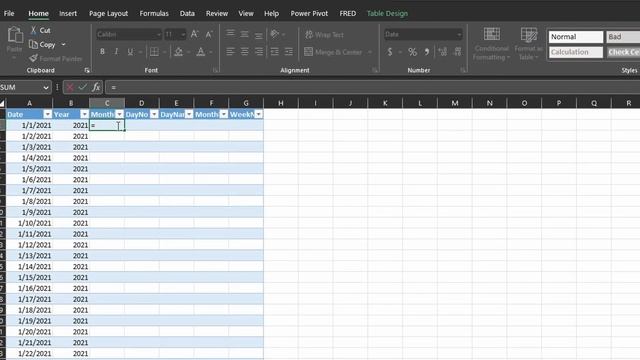The image size is (640, 360).
Task: Cancel the formula entry with X
Action: point(70,87)
